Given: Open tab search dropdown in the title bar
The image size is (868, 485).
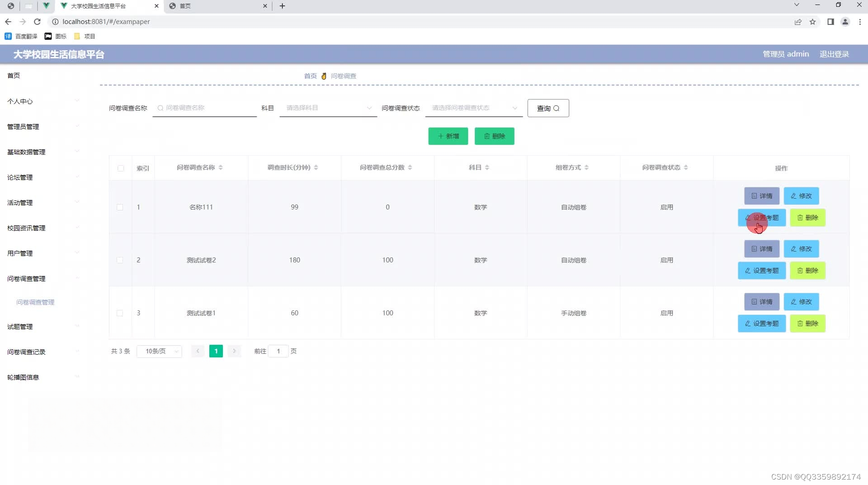Looking at the screenshot, I should (x=797, y=5).
